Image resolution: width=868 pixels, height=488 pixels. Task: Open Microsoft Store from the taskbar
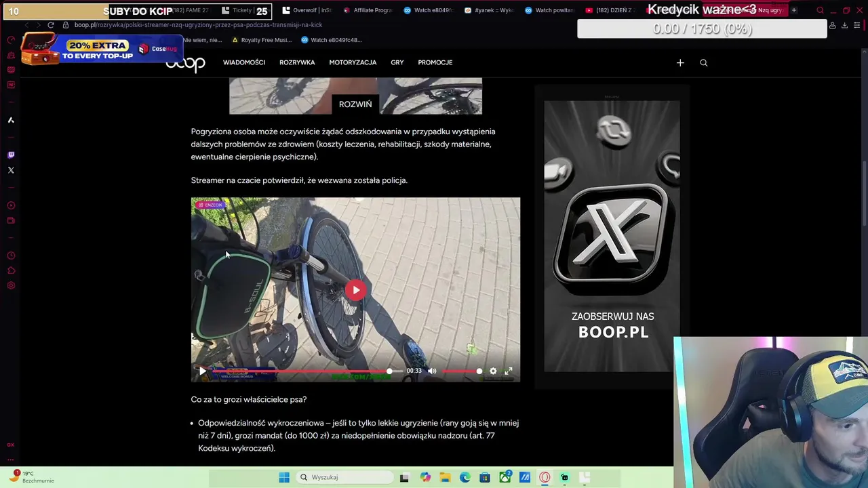click(485, 477)
